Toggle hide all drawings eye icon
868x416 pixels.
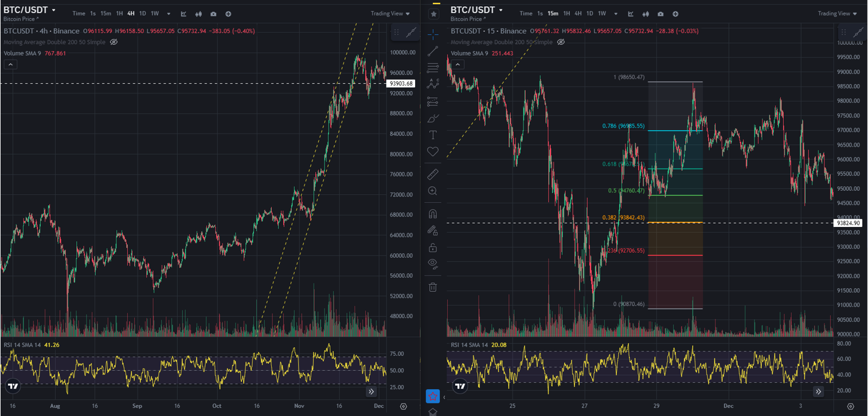[x=433, y=264]
